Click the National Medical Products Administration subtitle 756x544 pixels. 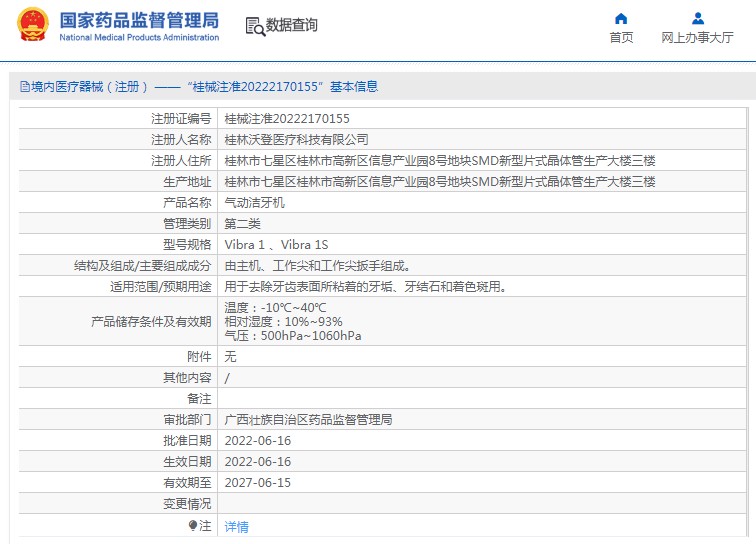(139, 37)
